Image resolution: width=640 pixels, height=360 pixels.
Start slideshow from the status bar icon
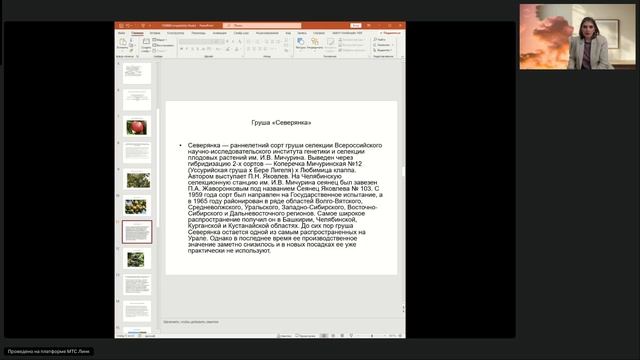pos(351,336)
